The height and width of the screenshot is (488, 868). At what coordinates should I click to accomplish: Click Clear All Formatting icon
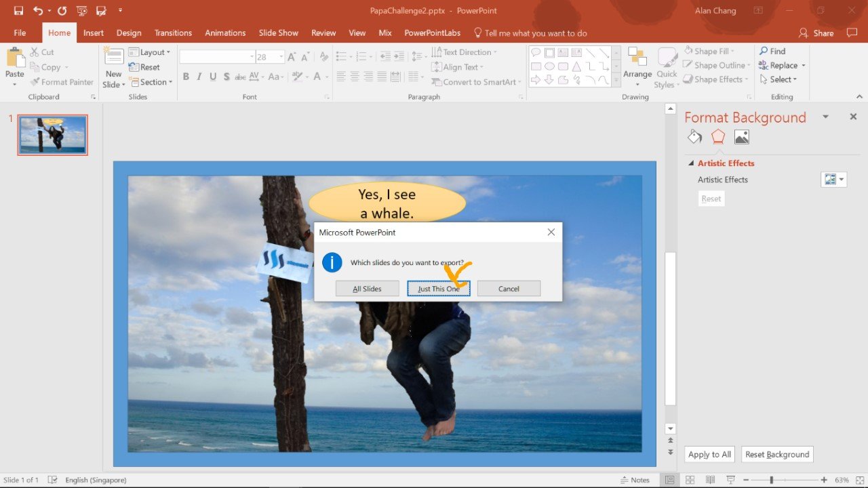323,57
